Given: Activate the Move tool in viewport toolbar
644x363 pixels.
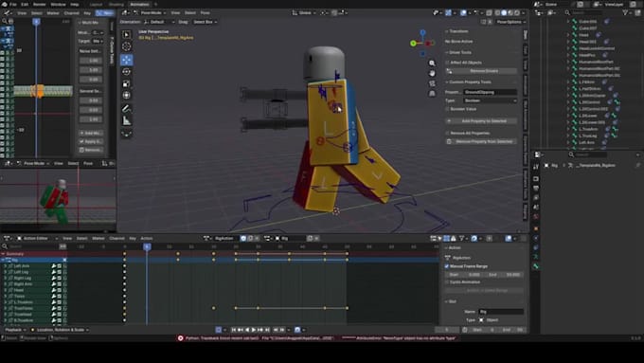Looking at the screenshot, I should click(x=127, y=60).
